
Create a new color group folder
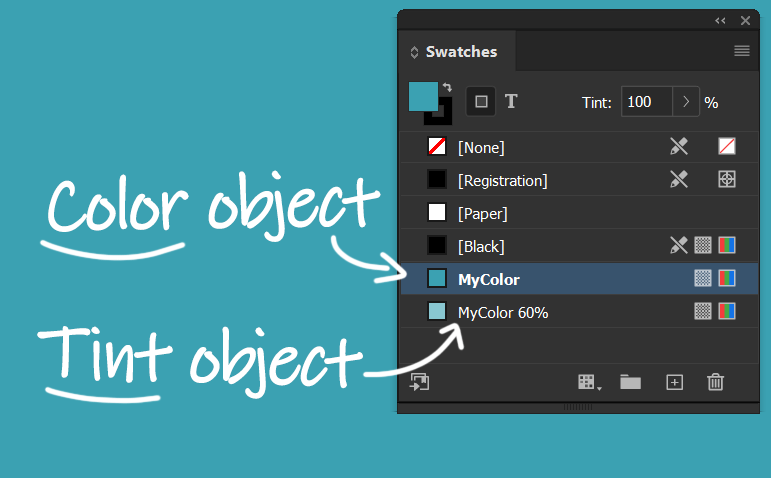pos(630,382)
